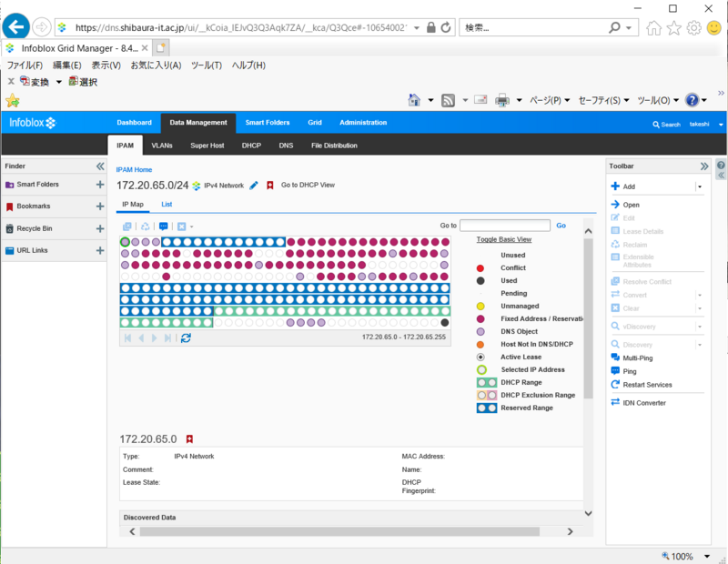
Task: Open the File Distribution subtab
Action: pyautogui.click(x=334, y=146)
